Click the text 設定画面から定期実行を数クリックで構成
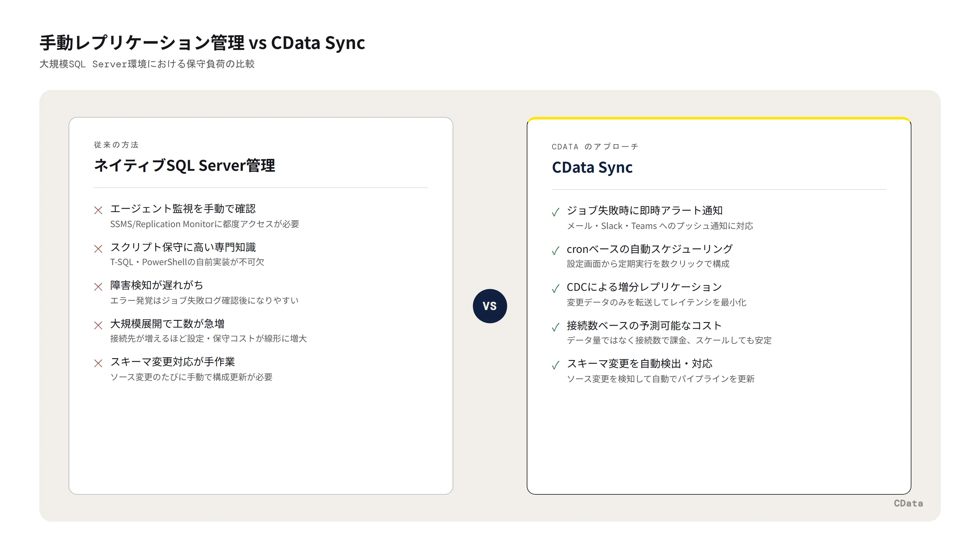The width and height of the screenshot is (980, 551). (x=648, y=264)
